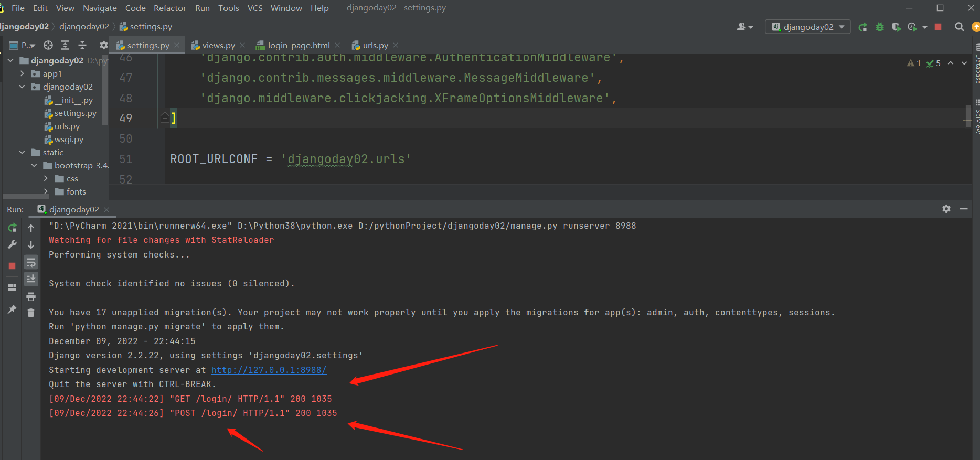Image resolution: width=980 pixels, height=460 pixels.
Task: Click the Project panel vertical scrollbar
Action: pos(105,90)
